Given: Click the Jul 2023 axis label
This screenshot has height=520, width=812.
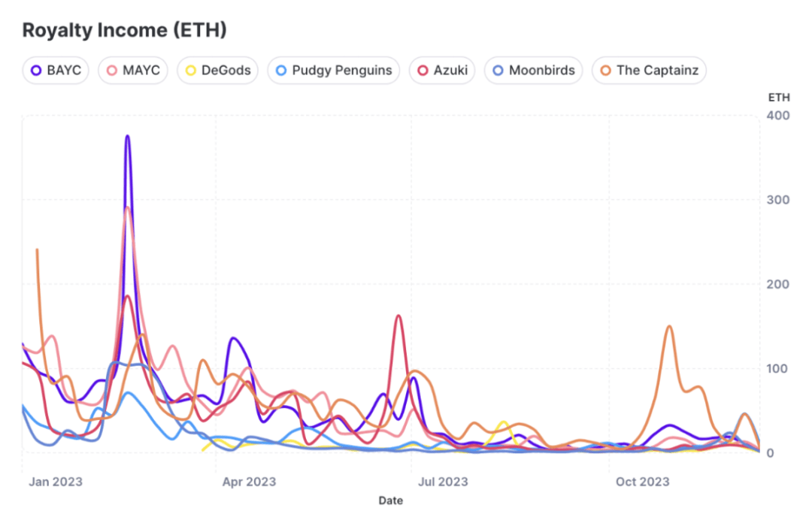Looking at the screenshot, I should pyautogui.click(x=444, y=482).
